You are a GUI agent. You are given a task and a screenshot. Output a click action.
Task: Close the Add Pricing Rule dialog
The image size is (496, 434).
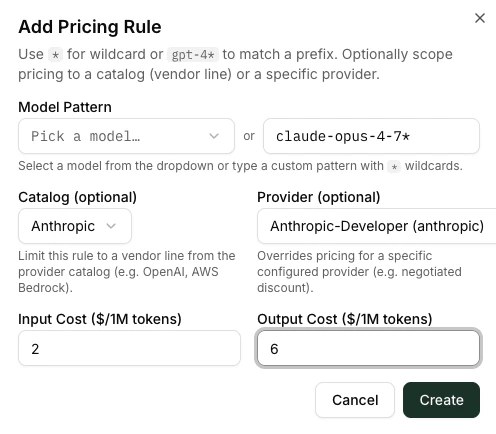click(x=480, y=18)
